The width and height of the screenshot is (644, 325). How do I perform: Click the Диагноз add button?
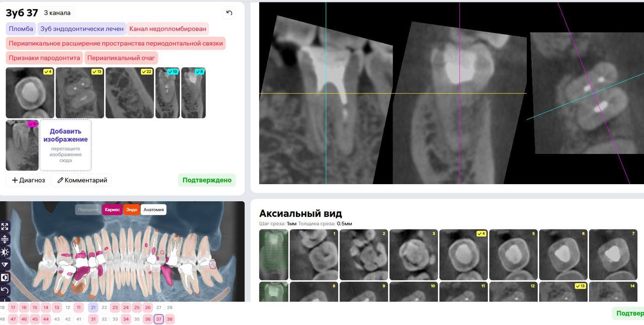pyautogui.click(x=28, y=180)
